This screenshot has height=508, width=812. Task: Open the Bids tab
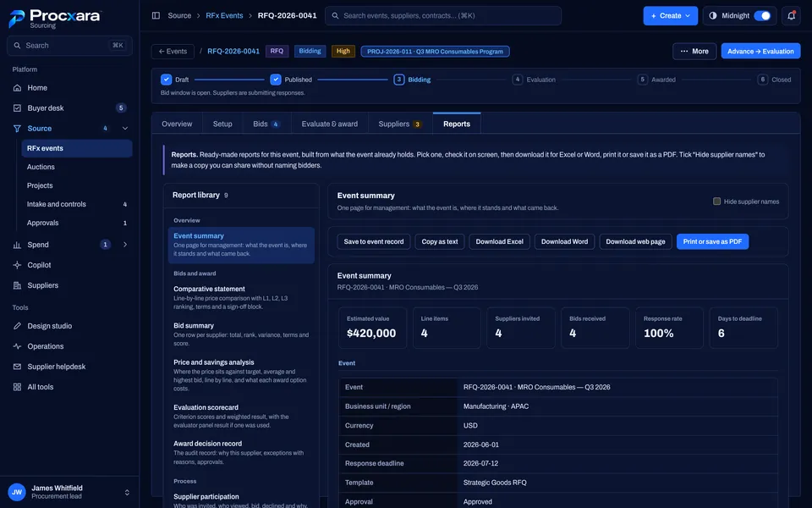point(266,124)
